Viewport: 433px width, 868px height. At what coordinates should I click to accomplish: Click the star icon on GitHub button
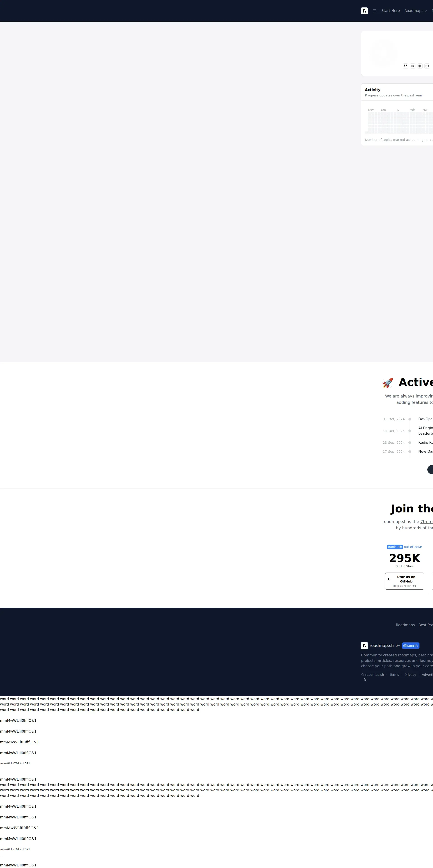coord(389,579)
